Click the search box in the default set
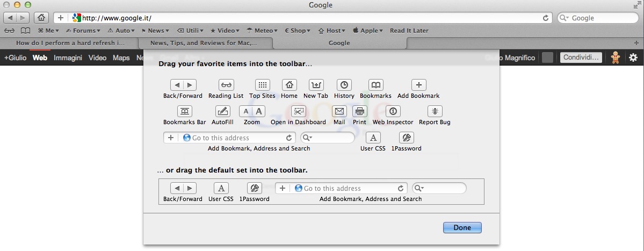This screenshot has height=251, width=644. pyautogui.click(x=439, y=188)
